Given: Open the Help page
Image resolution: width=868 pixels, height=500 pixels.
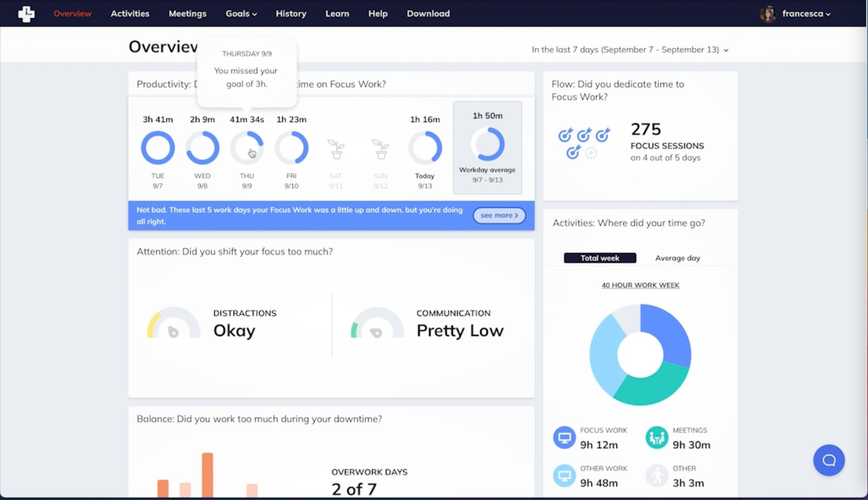Looking at the screenshot, I should pos(378,13).
